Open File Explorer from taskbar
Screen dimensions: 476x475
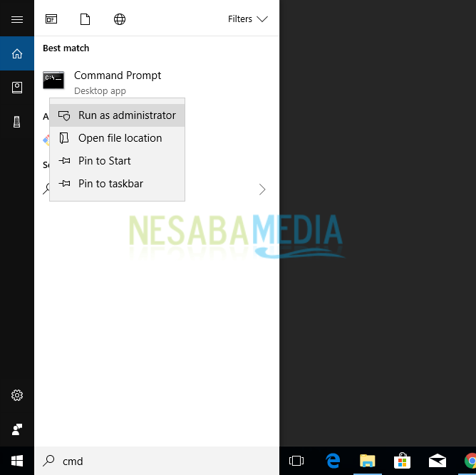(x=368, y=461)
